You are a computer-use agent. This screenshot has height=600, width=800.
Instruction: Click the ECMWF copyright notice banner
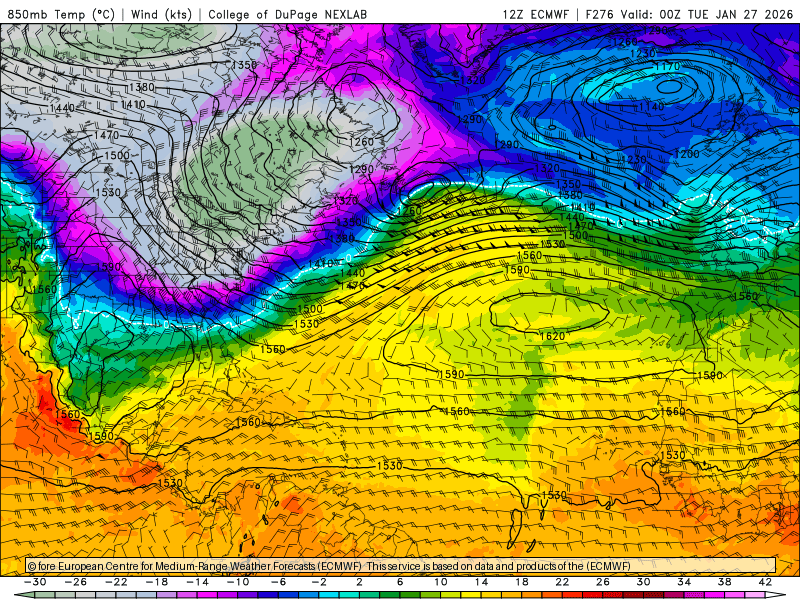point(401,566)
